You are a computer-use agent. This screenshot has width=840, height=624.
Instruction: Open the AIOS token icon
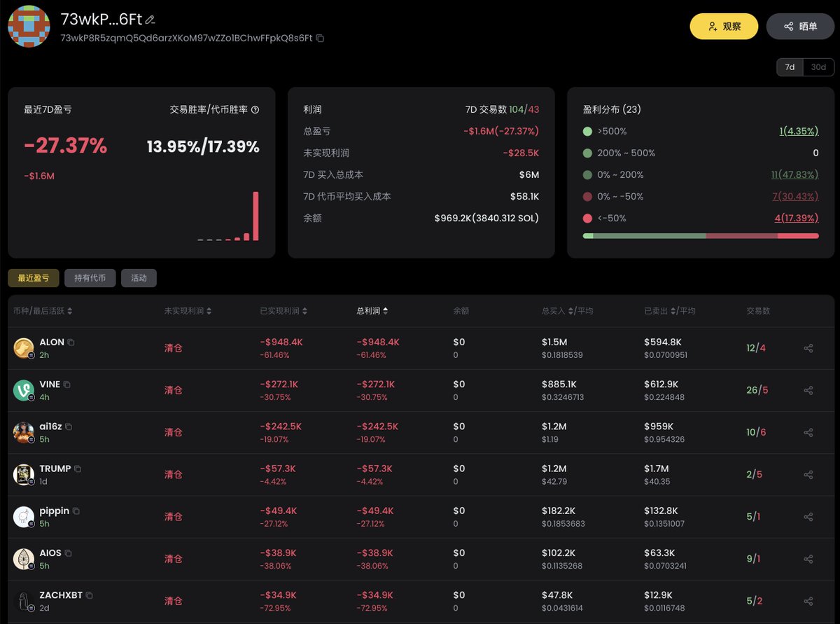[24, 559]
